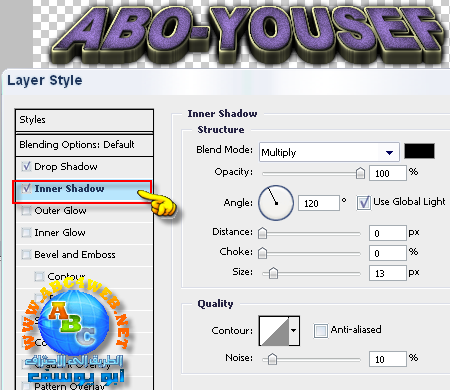Click the yellow pointing hand icon
This screenshot has width=450, height=390.
[x=157, y=203]
